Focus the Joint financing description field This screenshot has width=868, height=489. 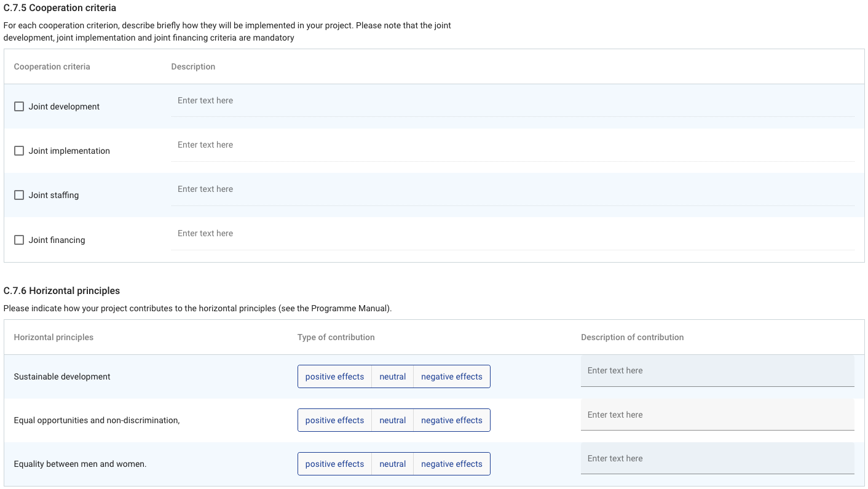coord(512,234)
